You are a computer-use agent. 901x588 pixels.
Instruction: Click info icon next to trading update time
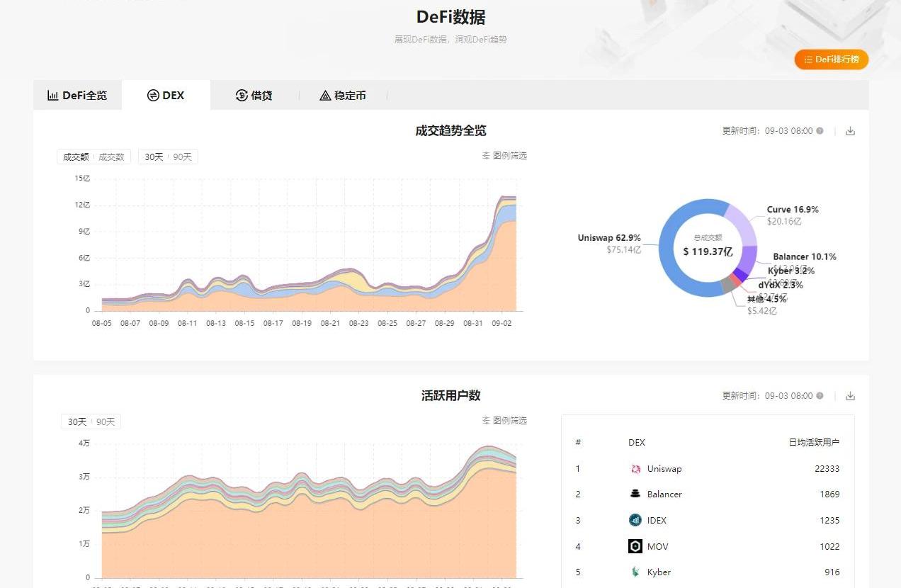(x=820, y=131)
